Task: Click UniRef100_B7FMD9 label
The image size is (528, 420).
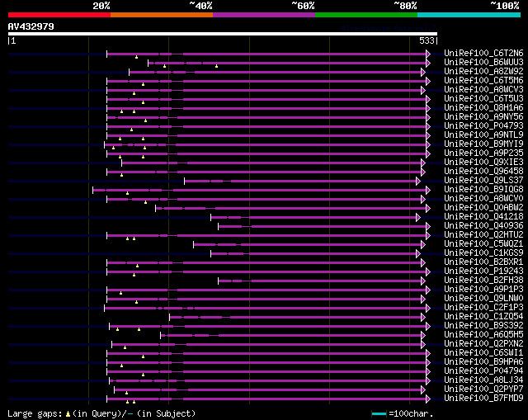Action: 483,399
